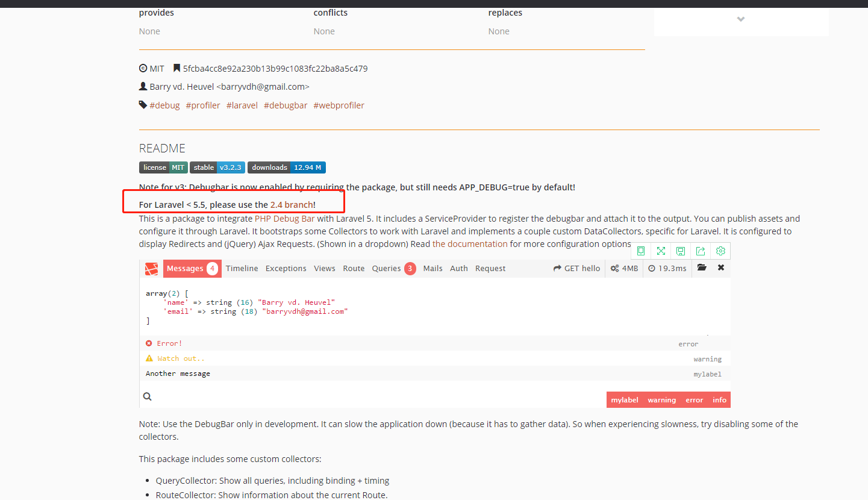Image resolution: width=868 pixels, height=500 pixels.
Task: Toggle the error filter in red bar
Action: click(x=695, y=400)
